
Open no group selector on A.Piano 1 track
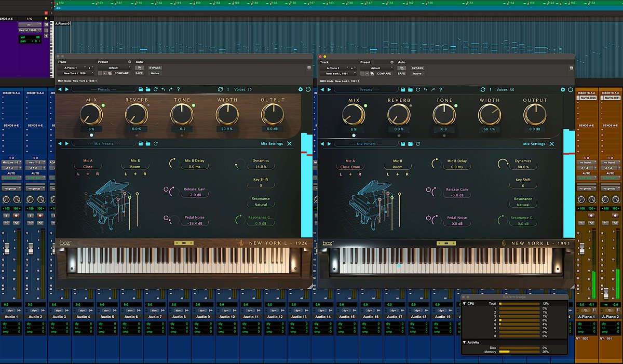588,189
